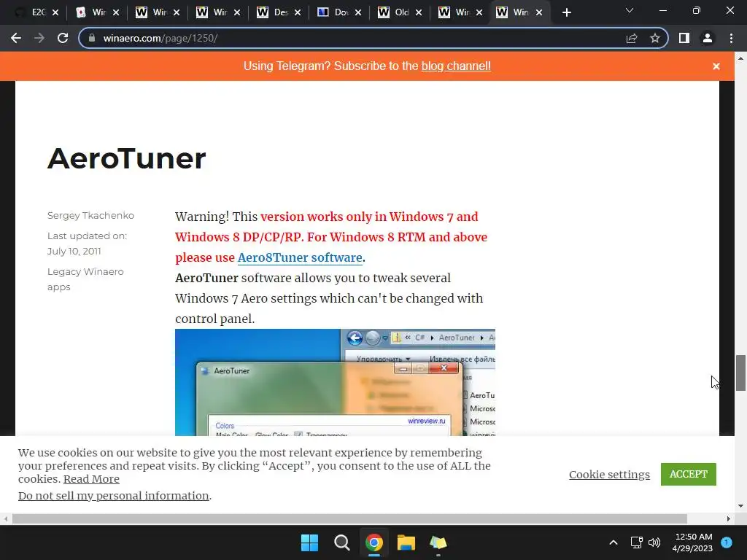Open Chrome's three-dot menu
The width and height of the screenshot is (747, 560).
(x=731, y=38)
